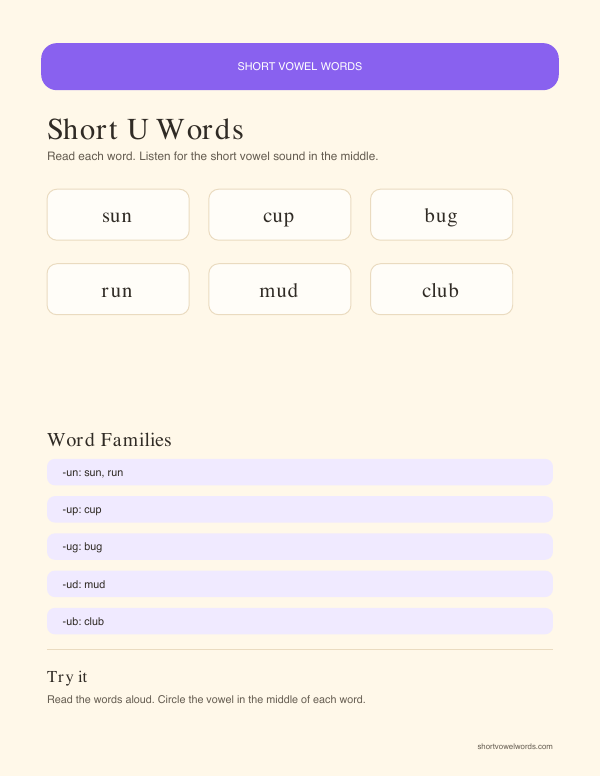The image size is (600, 777).
Task: Click the '-up: cup' row
Action: point(300,509)
